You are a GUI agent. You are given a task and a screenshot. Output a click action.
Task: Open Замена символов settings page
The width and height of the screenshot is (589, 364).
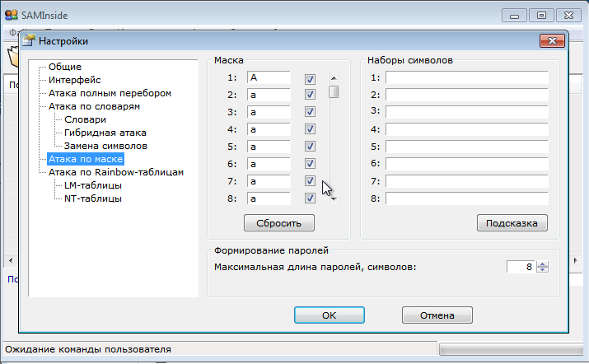(105, 146)
